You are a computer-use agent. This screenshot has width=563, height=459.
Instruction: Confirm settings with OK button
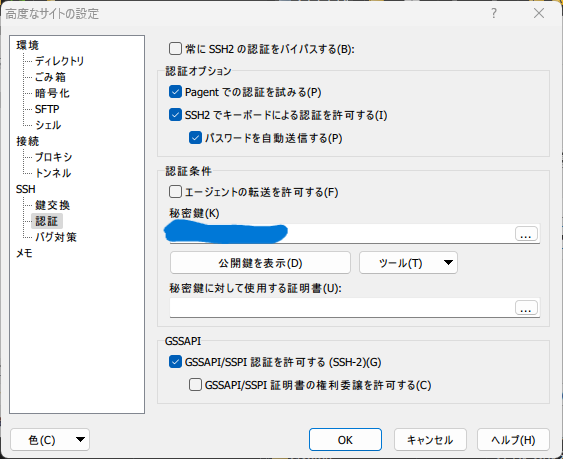click(x=345, y=440)
